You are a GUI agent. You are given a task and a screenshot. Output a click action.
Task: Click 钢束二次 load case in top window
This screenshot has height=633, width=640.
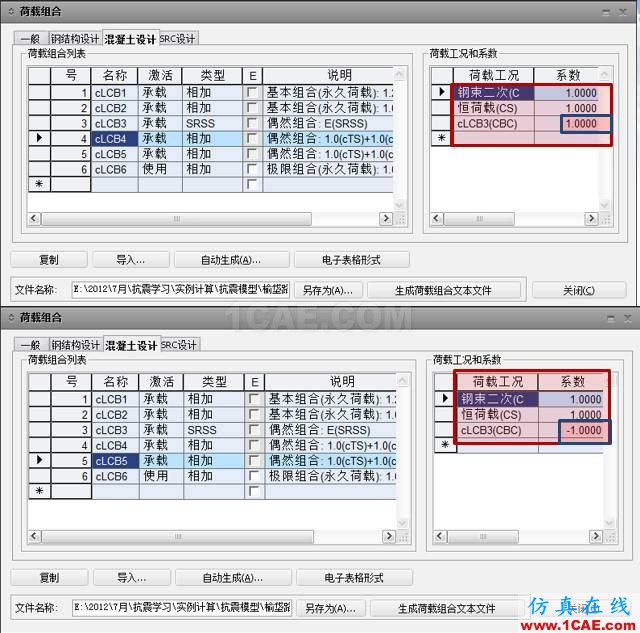(493, 93)
